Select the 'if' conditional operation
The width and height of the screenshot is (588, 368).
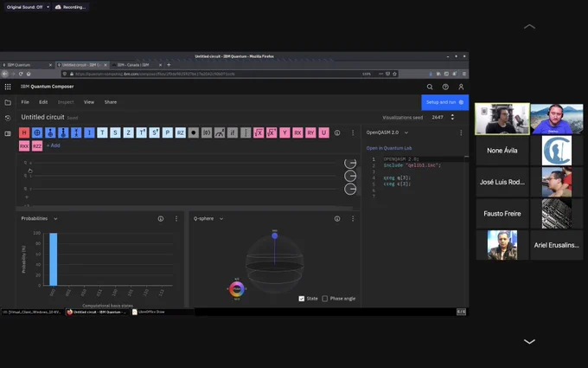233,132
